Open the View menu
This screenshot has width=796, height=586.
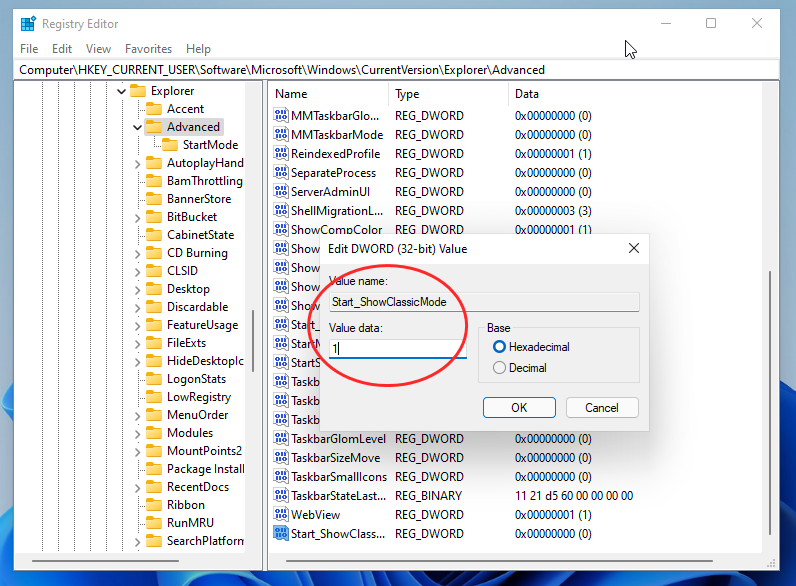[x=98, y=49]
